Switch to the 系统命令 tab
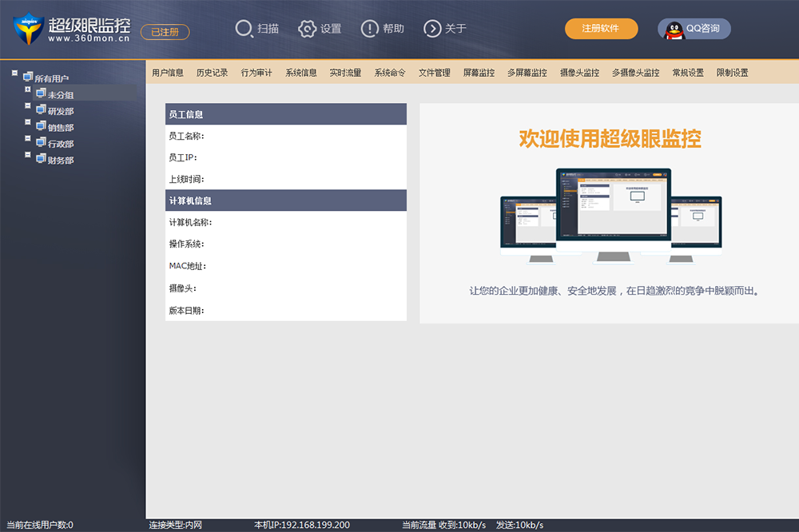 point(390,73)
